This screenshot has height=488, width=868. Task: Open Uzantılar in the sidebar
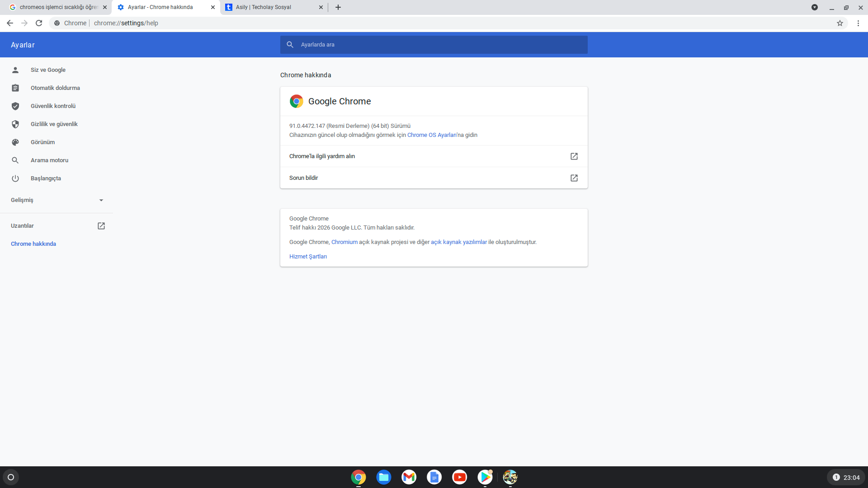pyautogui.click(x=57, y=226)
